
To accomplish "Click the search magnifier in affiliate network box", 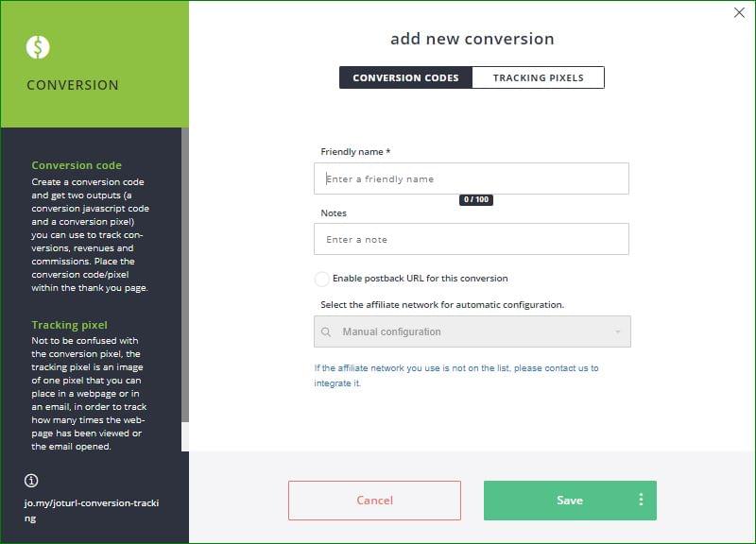I will click(x=326, y=332).
